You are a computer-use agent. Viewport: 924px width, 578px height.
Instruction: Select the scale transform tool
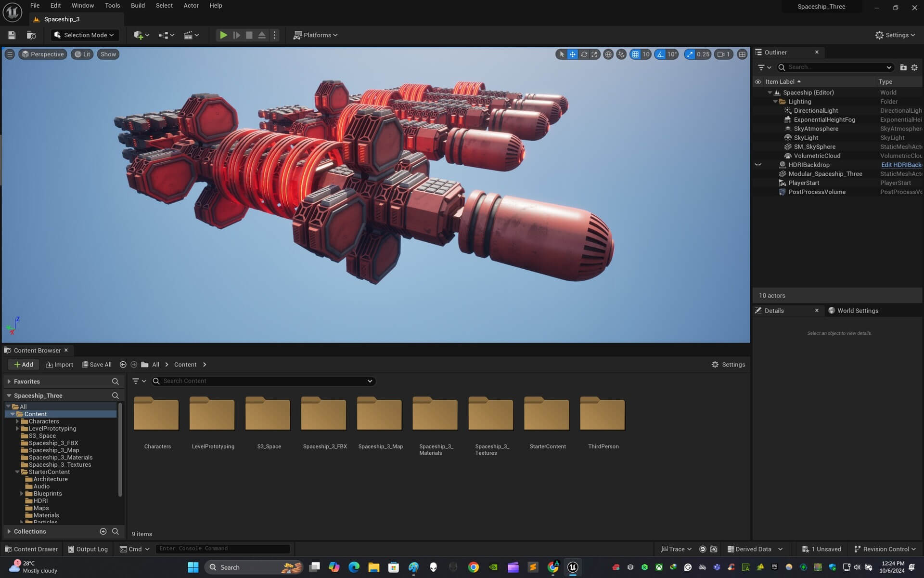[x=594, y=54]
